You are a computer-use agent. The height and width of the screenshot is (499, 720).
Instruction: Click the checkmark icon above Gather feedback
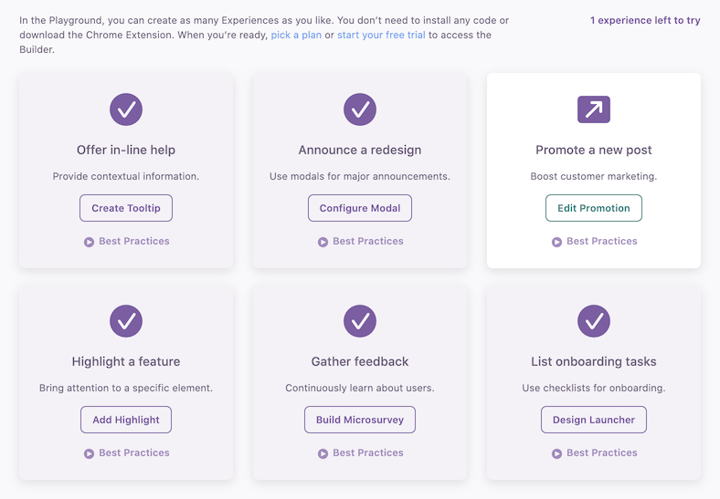360,321
